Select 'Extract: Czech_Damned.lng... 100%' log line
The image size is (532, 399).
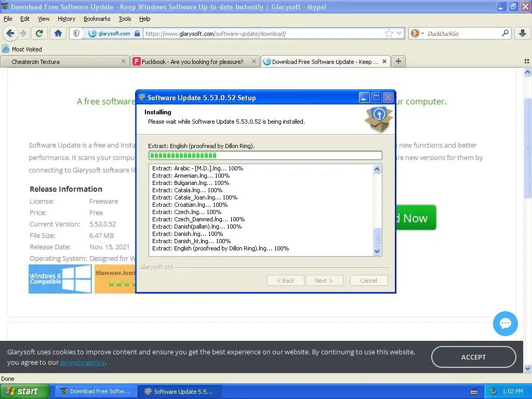click(x=198, y=219)
